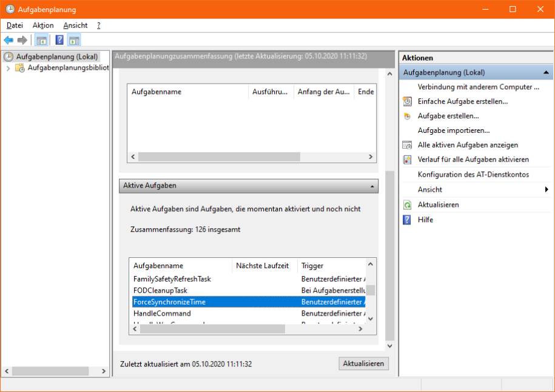Collapse the Aktive Aufgaben section
The image size is (555, 392).
click(372, 186)
